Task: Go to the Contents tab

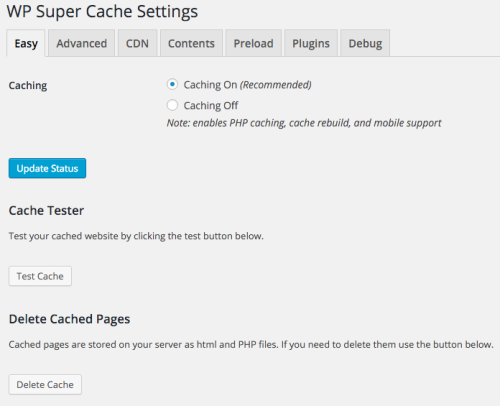Action: pos(191,43)
